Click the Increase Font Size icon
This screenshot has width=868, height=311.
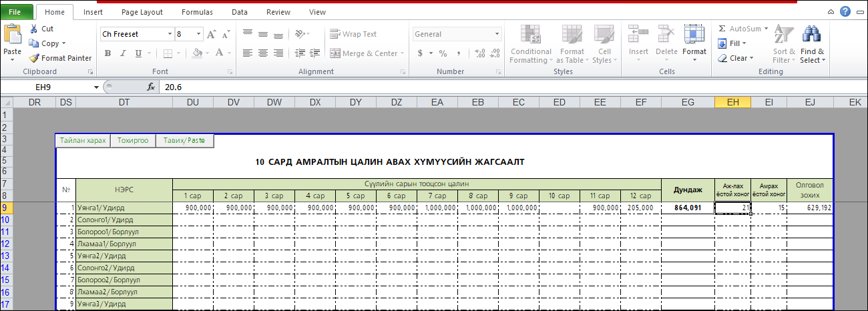211,34
